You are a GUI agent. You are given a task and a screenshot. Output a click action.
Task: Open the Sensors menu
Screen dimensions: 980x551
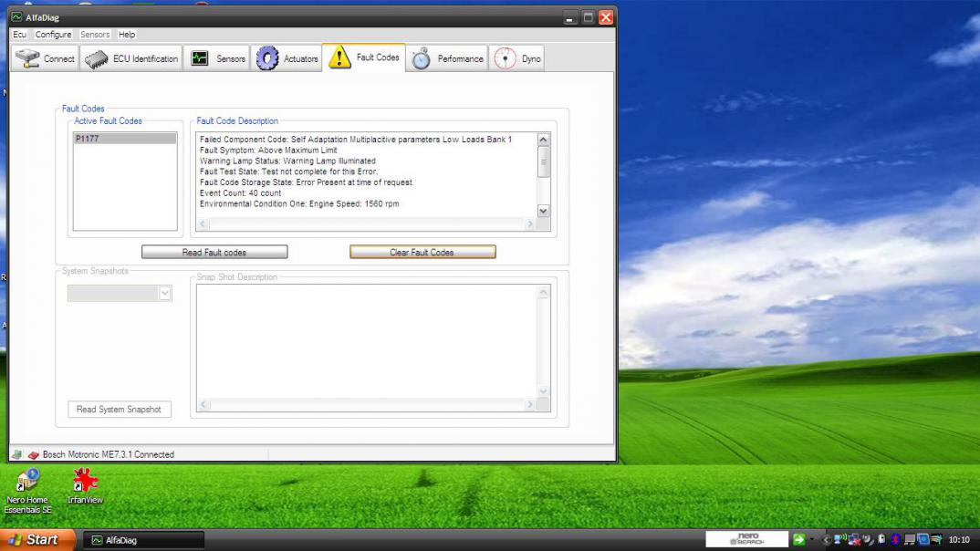tap(95, 35)
